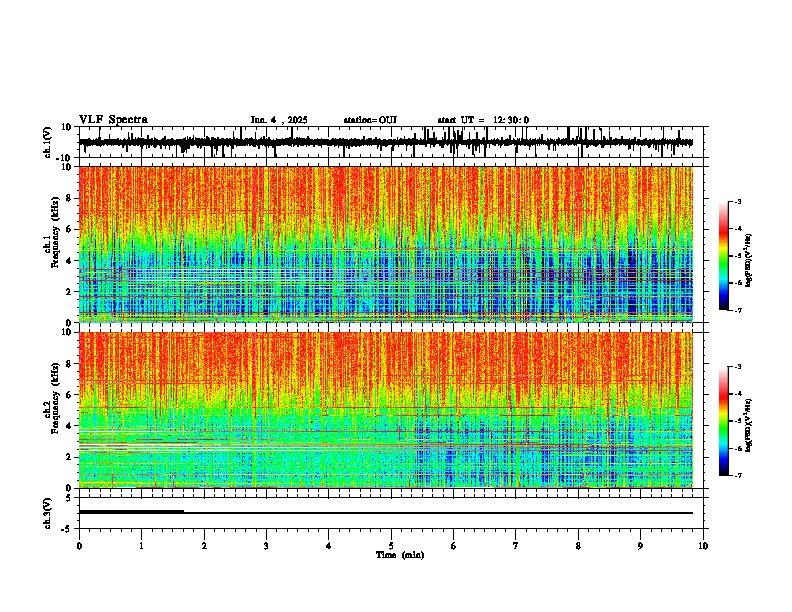Click time axis tick label 0

(x=79, y=546)
